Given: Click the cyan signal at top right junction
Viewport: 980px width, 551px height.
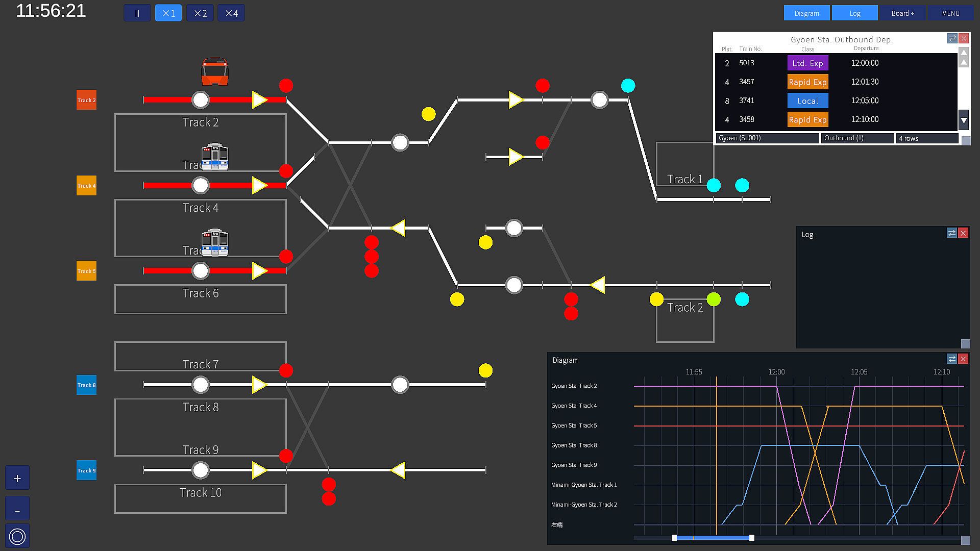Looking at the screenshot, I should [x=628, y=86].
